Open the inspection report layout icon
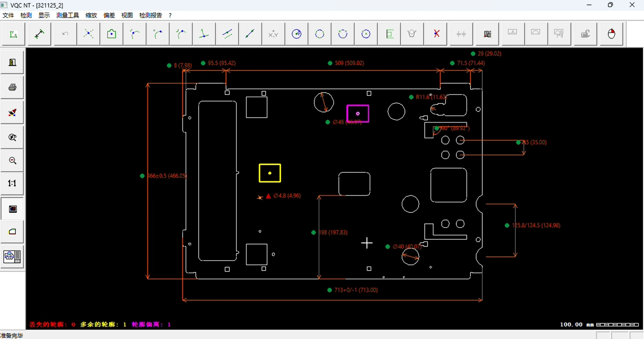Viewport: 644px width, 339px height. click(x=12, y=256)
